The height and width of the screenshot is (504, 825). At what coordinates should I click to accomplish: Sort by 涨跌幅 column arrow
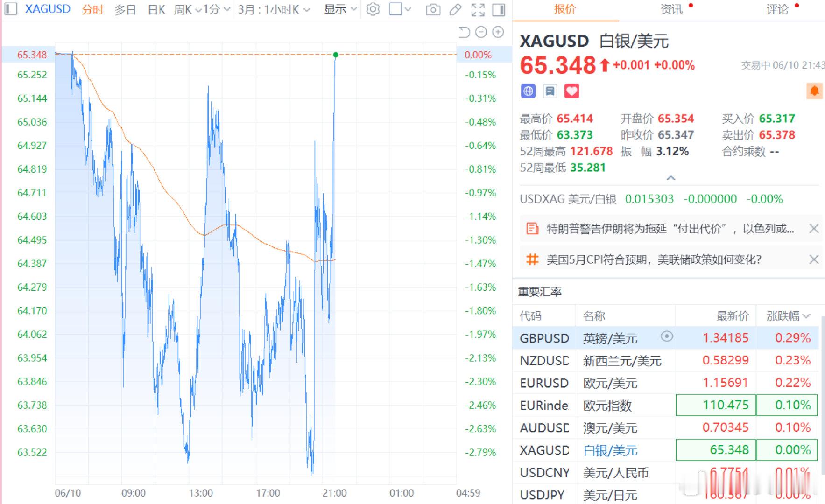click(x=805, y=316)
